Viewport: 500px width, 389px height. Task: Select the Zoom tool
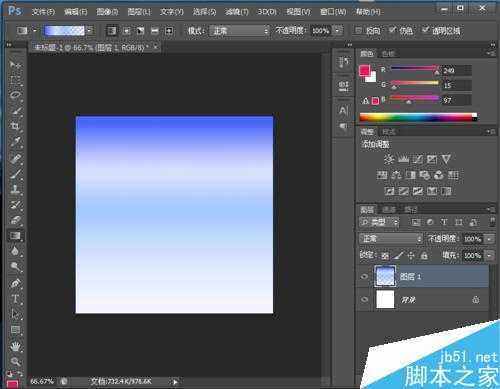pos(15,361)
